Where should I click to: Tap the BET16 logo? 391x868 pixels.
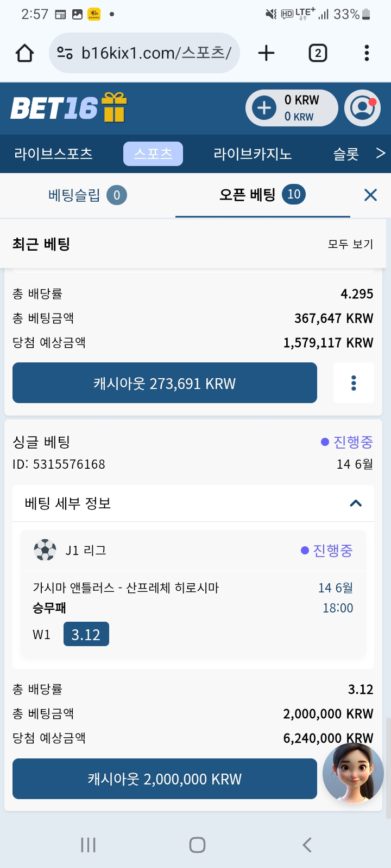[54, 108]
